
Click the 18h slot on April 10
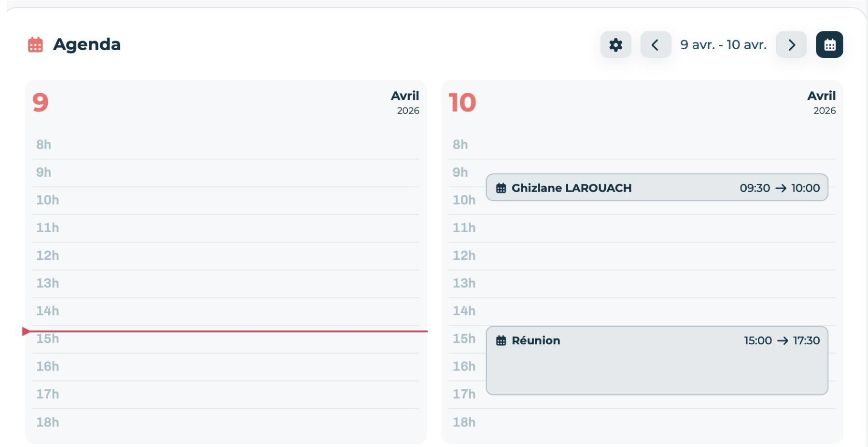[x=642, y=422]
